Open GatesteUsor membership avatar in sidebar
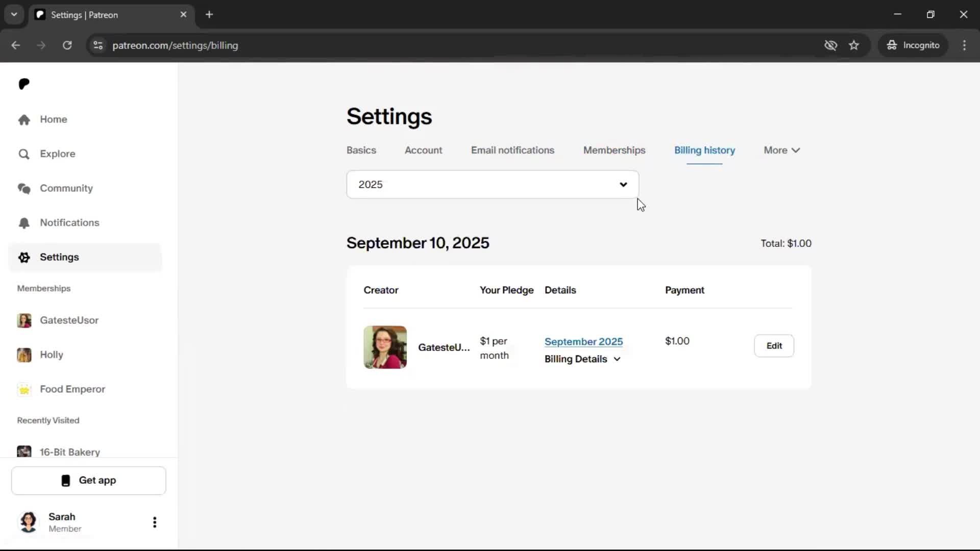 click(24, 320)
